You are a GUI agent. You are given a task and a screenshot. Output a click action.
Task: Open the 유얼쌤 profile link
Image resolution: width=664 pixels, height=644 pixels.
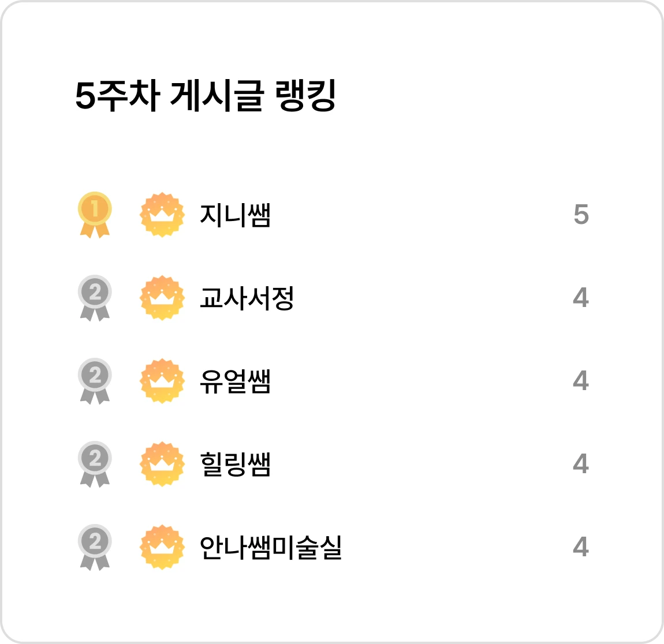pyautogui.click(x=235, y=381)
